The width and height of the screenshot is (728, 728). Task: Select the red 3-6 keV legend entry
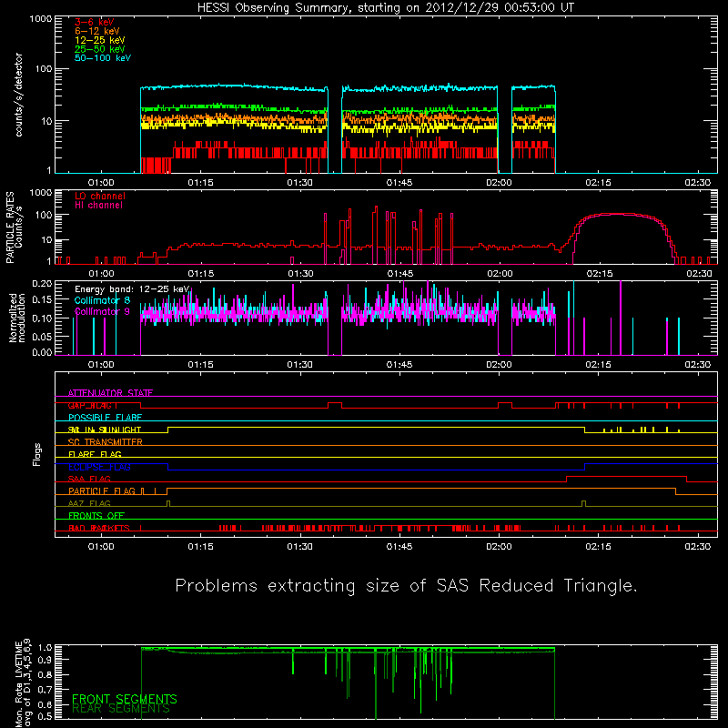pyautogui.click(x=95, y=22)
